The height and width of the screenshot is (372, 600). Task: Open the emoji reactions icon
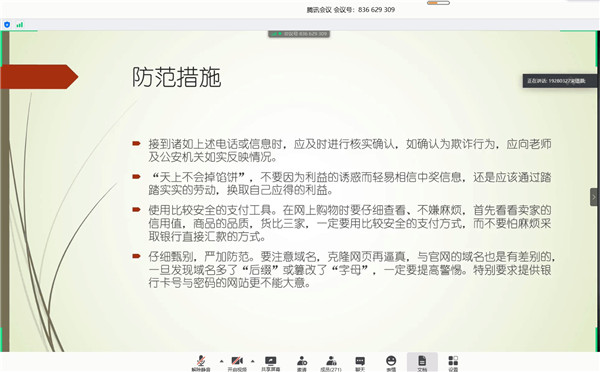tap(391, 363)
